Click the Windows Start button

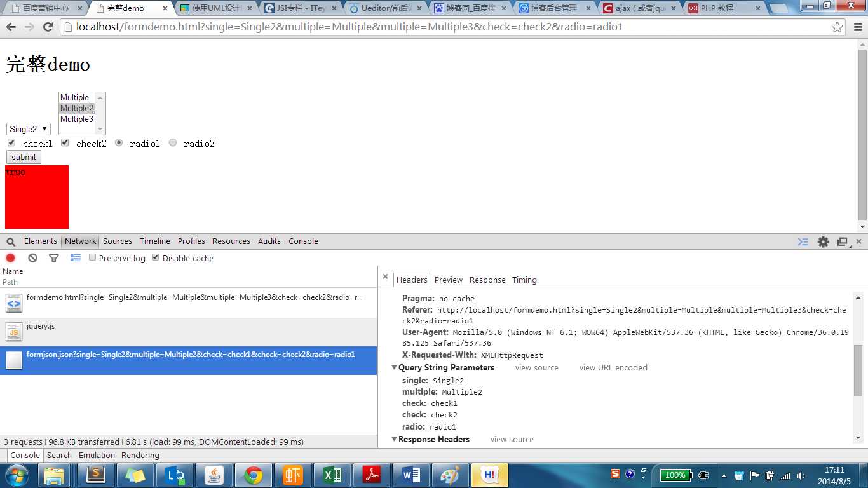point(16,475)
